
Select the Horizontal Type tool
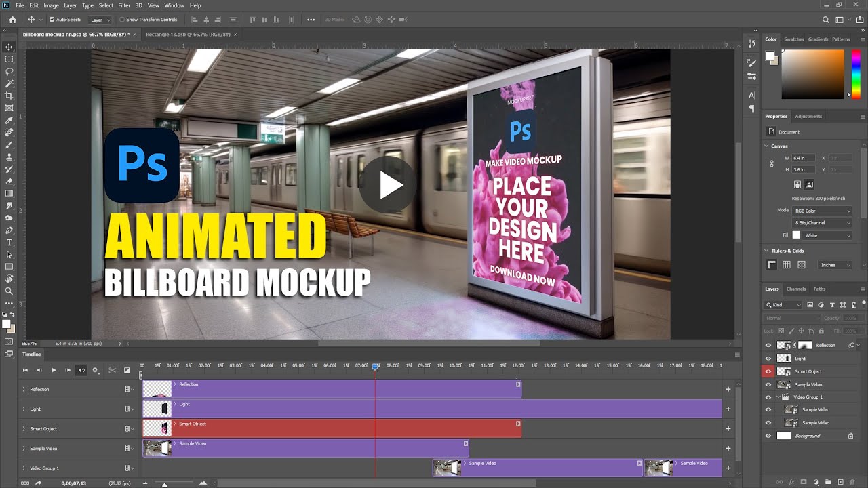pos(9,242)
